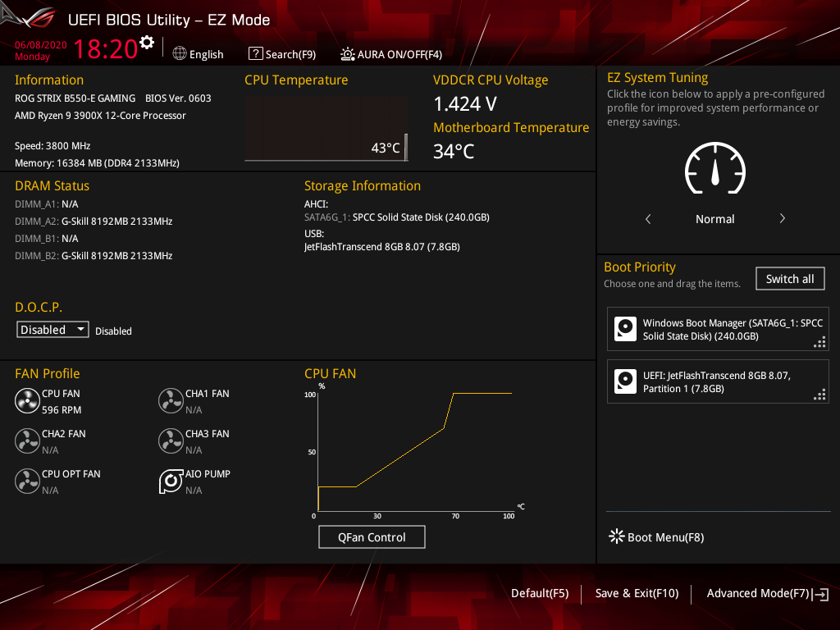Click DIMM_A2 G-Skill 8192MB 2133MHz entry
This screenshot has height=630, width=840.
(94, 221)
